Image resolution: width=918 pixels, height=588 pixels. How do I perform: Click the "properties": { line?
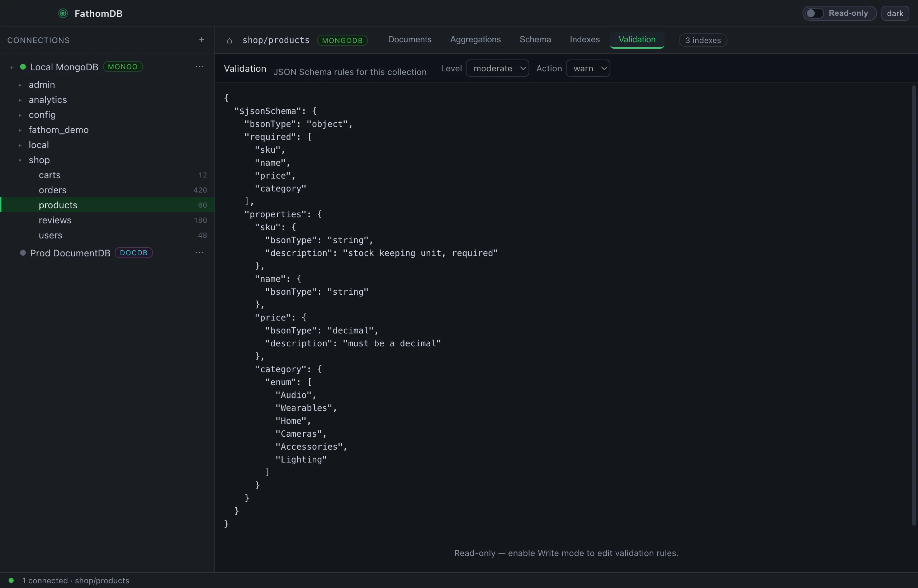tap(283, 214)
